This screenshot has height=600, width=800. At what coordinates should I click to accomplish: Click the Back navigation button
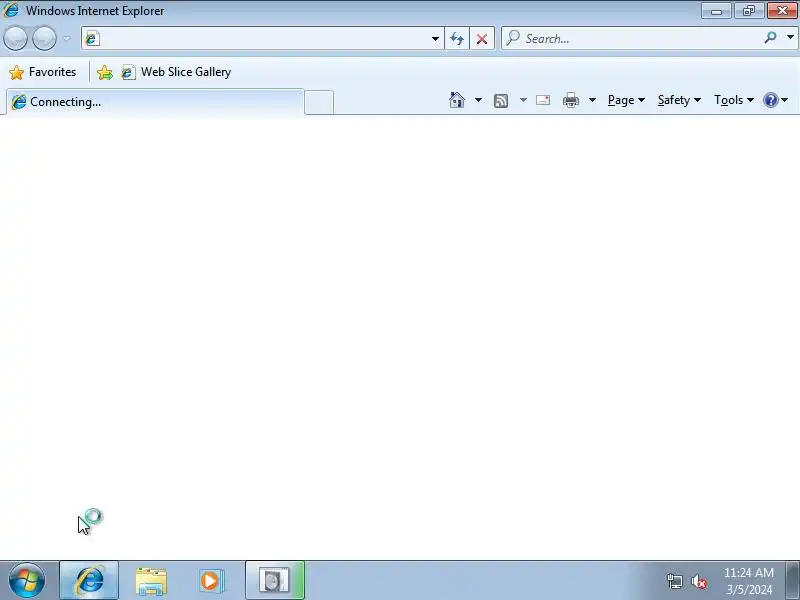pos(15,38)
